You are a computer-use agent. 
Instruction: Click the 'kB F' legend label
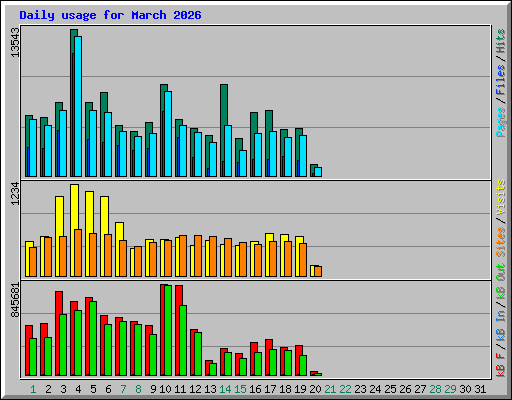[501, 365]
